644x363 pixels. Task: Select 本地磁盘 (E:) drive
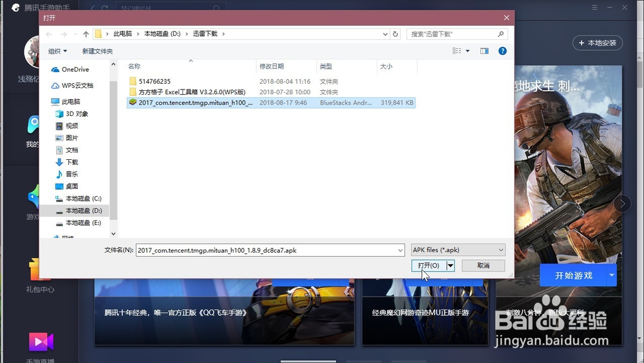click(x=79, y=223)
